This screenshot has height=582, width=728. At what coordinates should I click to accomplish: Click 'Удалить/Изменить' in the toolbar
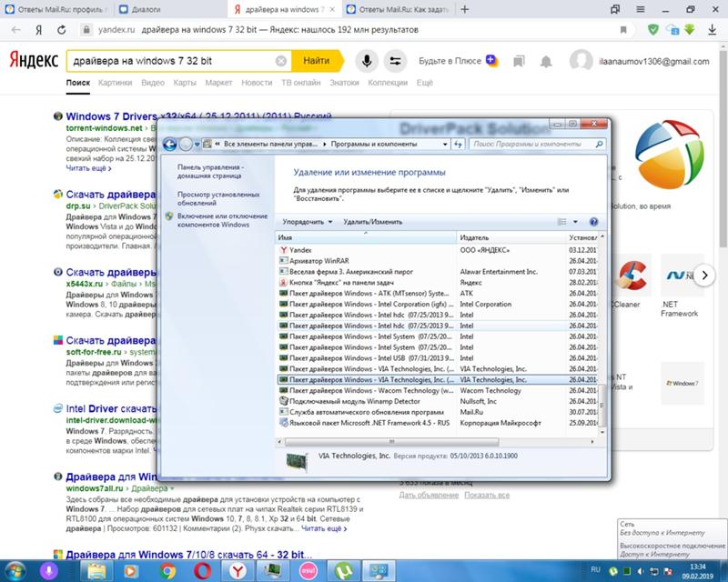pyautogui.click(x=373, y=222)
